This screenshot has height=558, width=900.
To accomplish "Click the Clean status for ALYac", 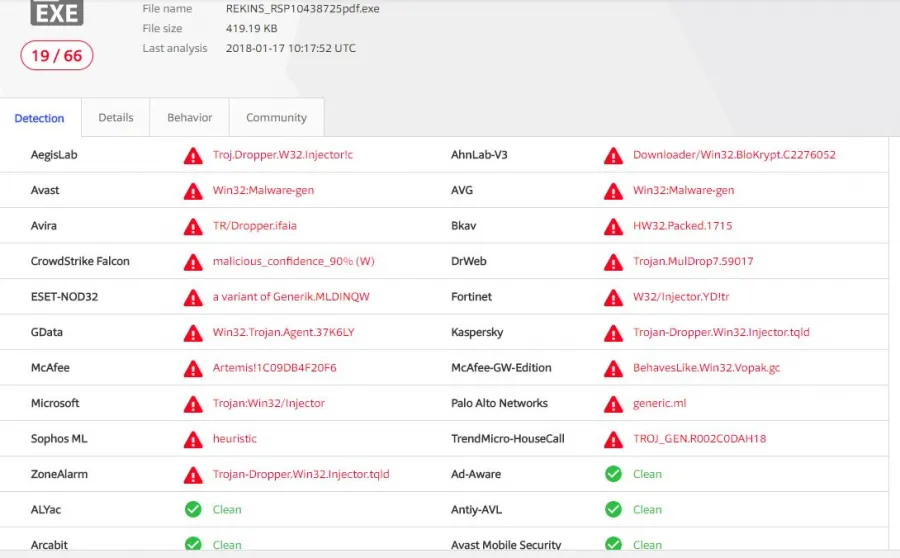I will pos(227,510).
